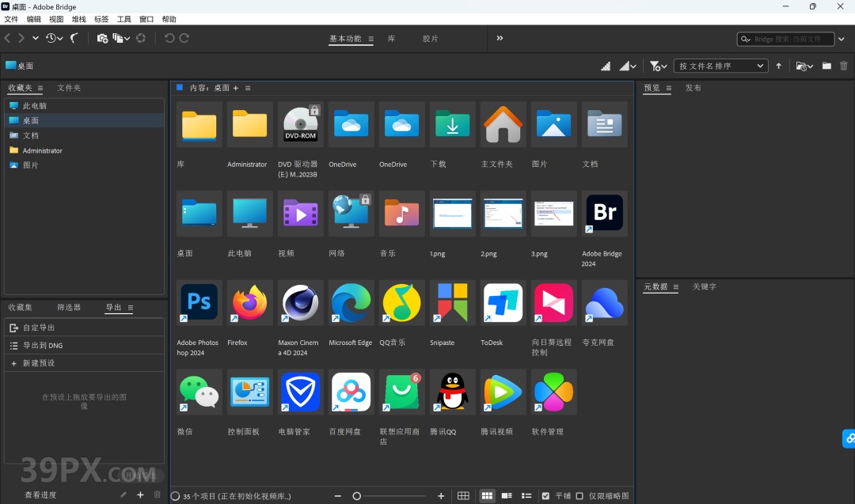The width and height of the screenshot is (855, 504).
Task: Click the delete trash icon in path bar
Action: [844, 66]
